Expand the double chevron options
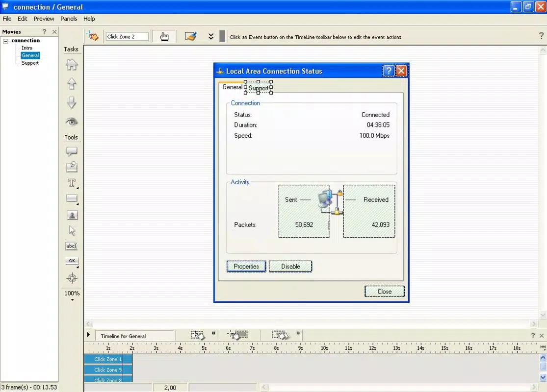547x392 pixels. [x=211, y=36]
